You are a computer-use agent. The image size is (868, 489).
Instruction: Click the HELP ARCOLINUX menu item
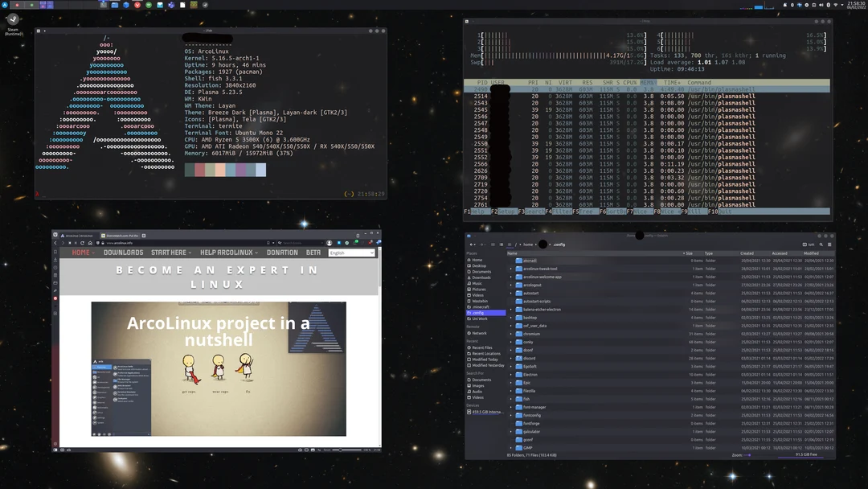coord(227,252)
